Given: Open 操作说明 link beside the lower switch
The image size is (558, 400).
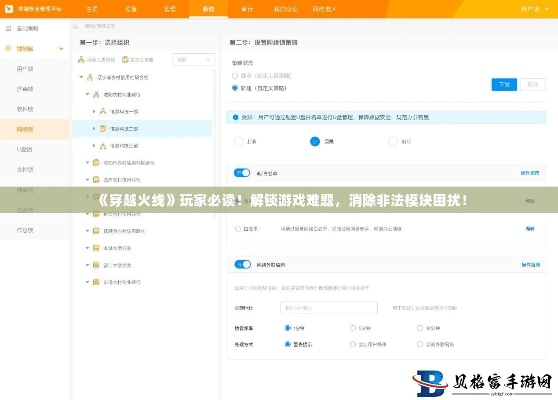Looking at the screenshot, I should click(x=531, y=265).
